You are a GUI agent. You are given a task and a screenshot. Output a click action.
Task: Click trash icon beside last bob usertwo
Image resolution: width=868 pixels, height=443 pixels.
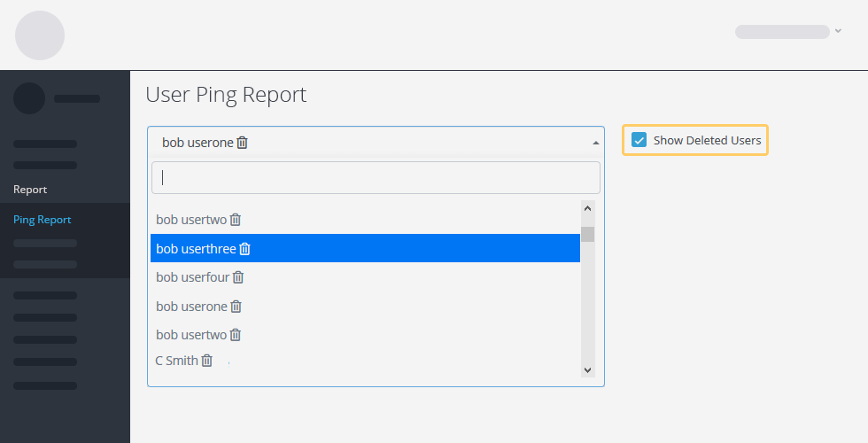pyautogui.click(x=236, y=335)
